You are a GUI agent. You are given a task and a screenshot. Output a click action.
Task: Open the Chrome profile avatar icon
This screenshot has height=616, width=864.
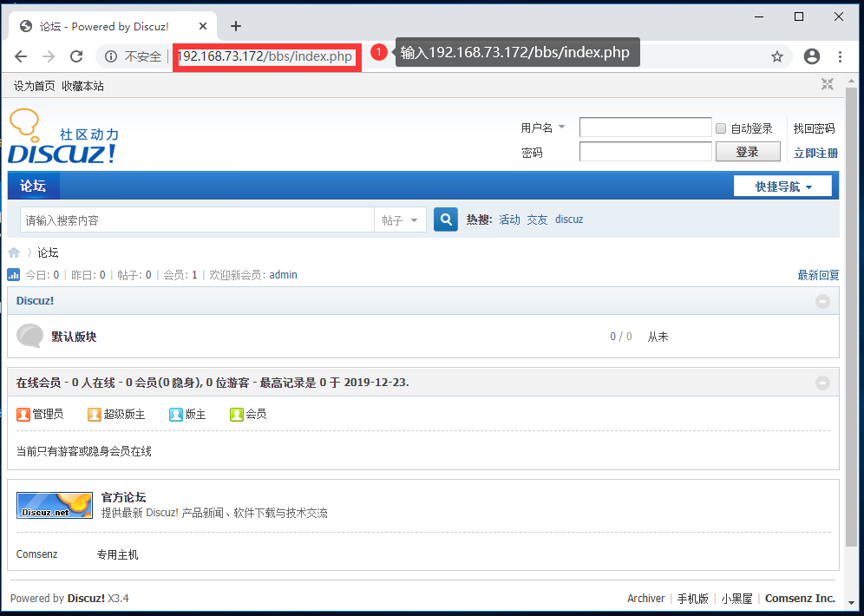812,56
